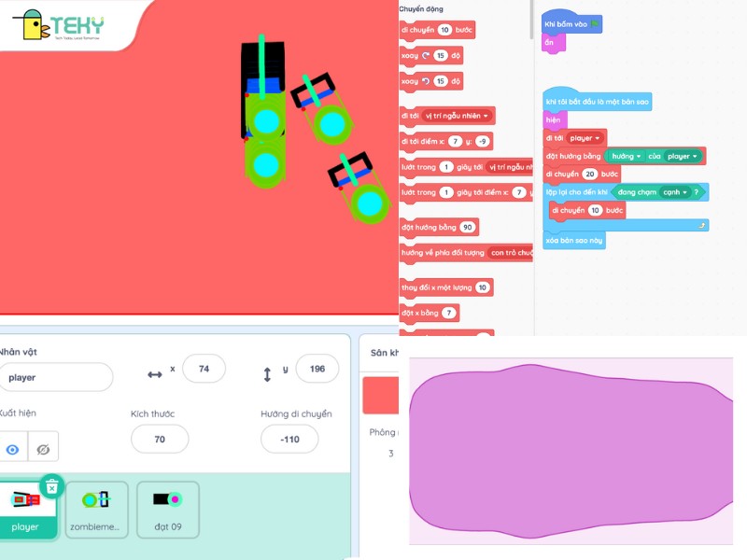This screenshot has width=747, height=560.
Task: Click the show sprite eye icon
Action: pos(12,449)
